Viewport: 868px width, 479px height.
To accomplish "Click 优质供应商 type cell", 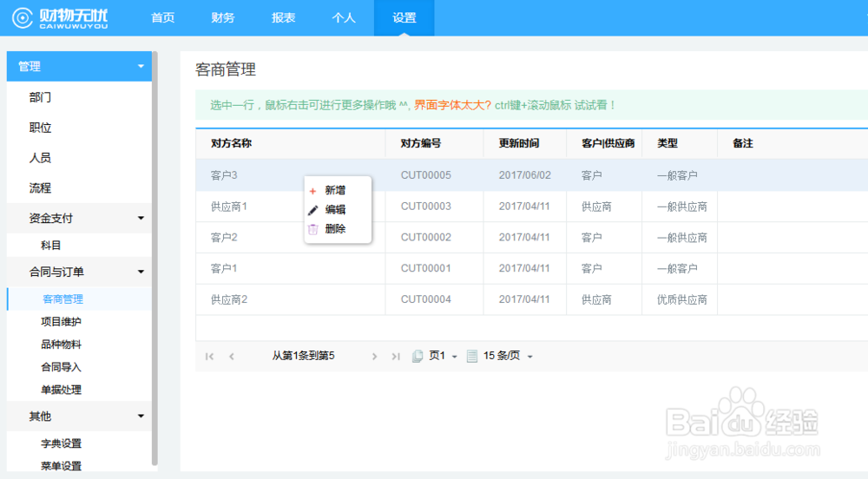I will (682, 299).
